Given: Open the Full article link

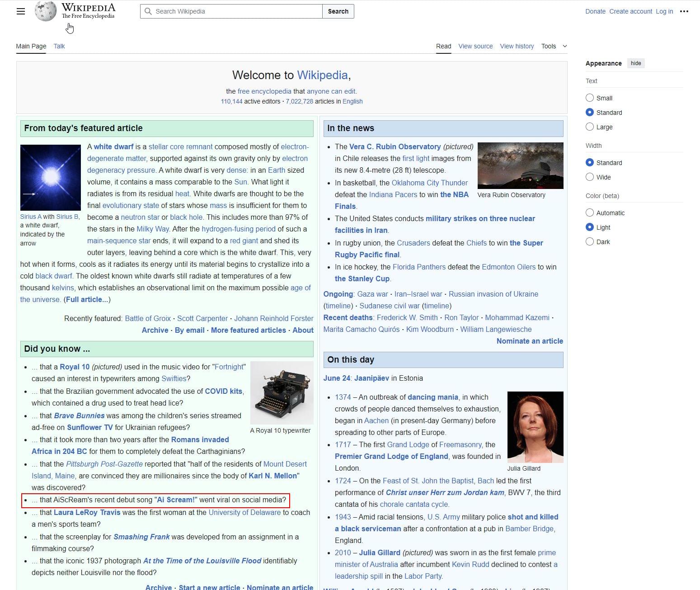Looking at the screenshot, I should [87, 299].
